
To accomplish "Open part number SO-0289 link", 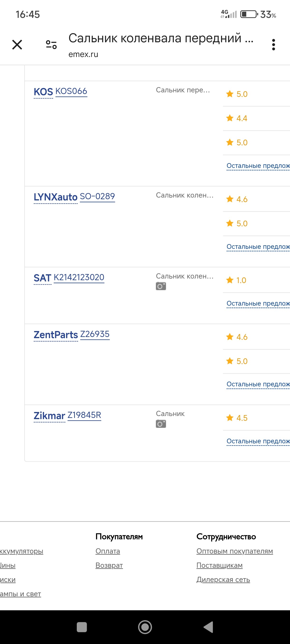I will click(x=97, y=196).
